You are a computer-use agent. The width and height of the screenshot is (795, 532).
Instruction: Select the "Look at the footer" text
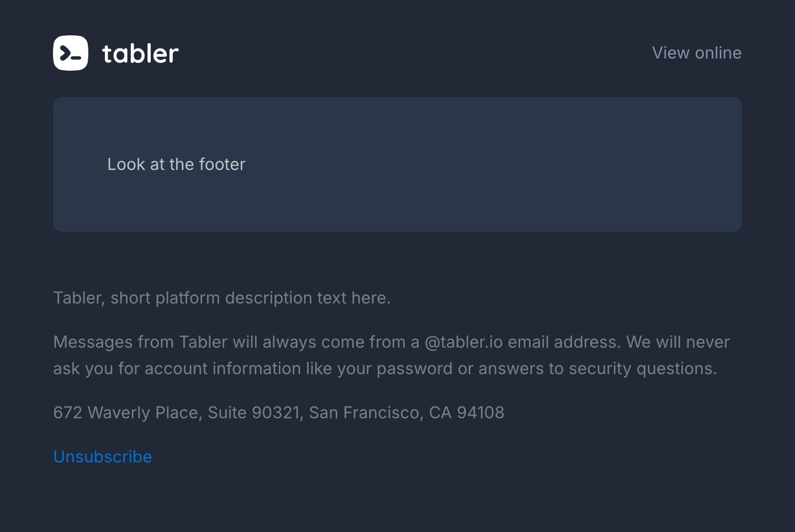[176, 164]
